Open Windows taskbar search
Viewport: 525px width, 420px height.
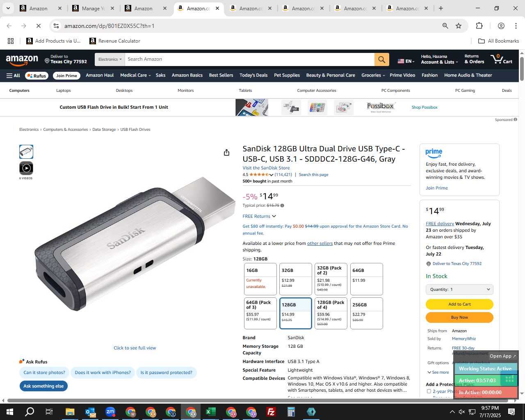[30, 412]
